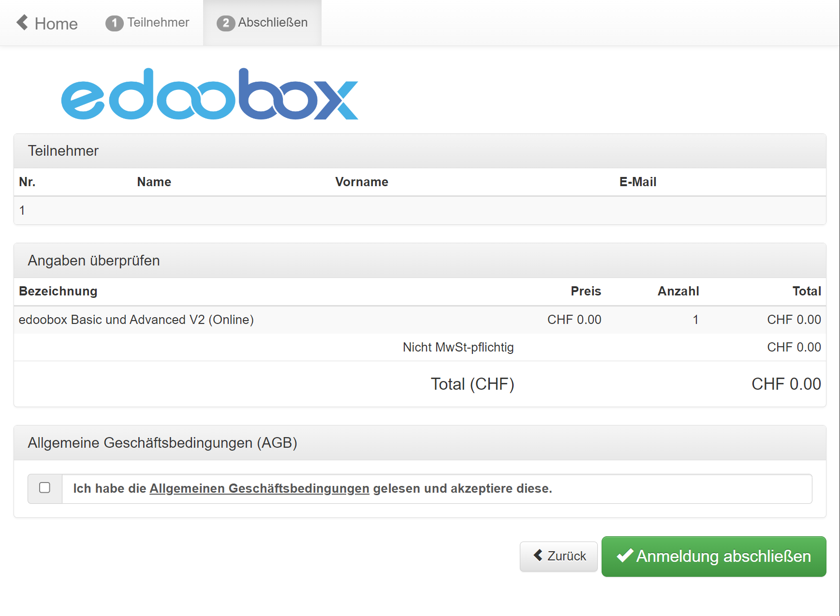Image resolution: width=840 pixels, height=616 pixels.
Task: Click the AGB section header
Action: (162, 443)
